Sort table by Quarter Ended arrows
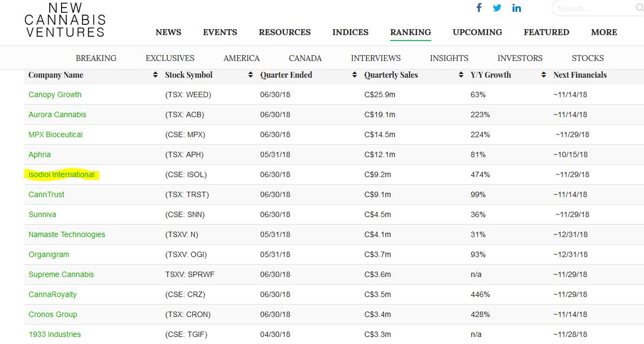The width and height of the screenshot is (644, 344). tap(355, 75)
